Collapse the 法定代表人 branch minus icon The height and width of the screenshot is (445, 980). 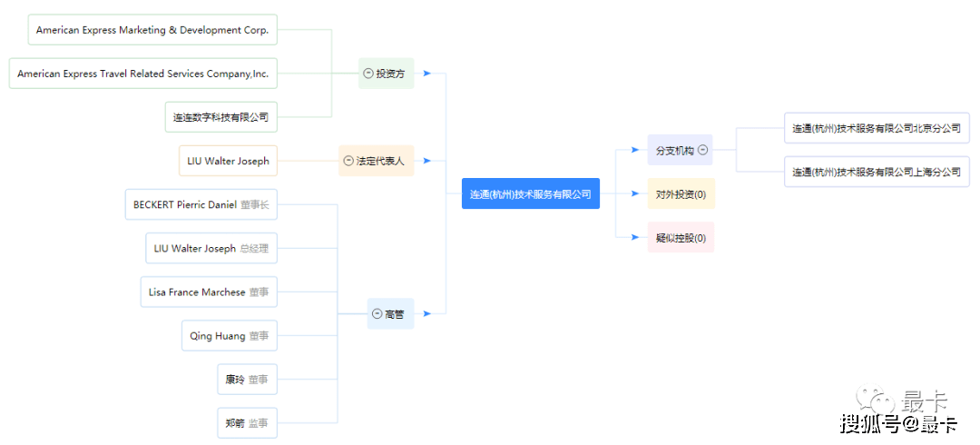click(348, 161)
